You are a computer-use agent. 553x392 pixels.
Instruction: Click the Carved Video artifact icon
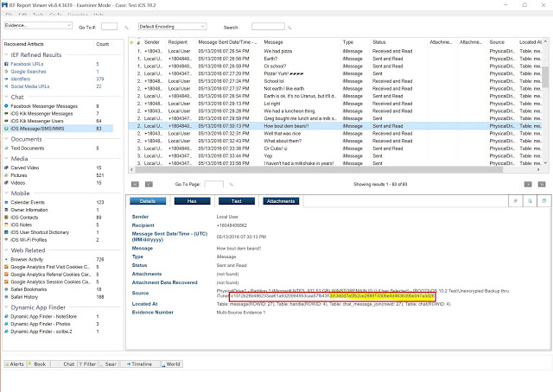coord(6,168)
